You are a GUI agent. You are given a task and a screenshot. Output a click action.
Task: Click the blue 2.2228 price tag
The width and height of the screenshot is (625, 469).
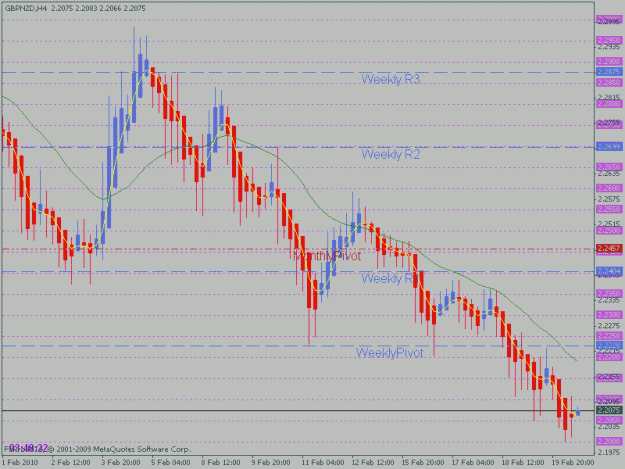(609, 345)
